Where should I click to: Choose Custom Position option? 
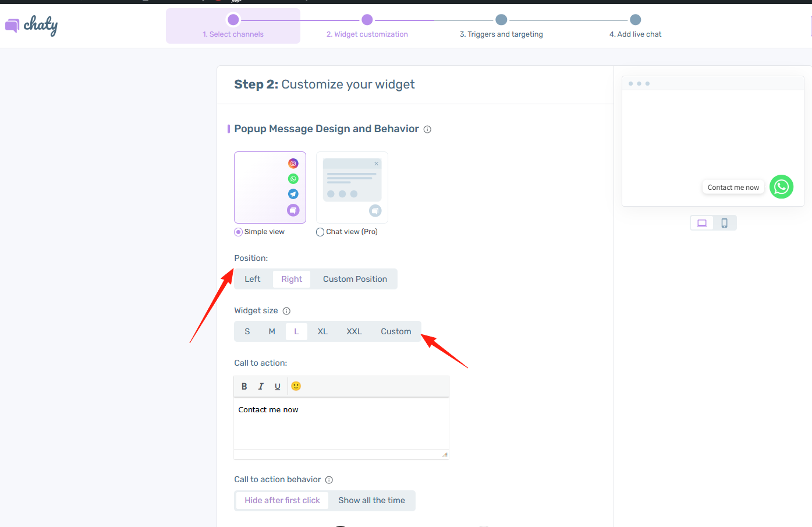point(354,279)
